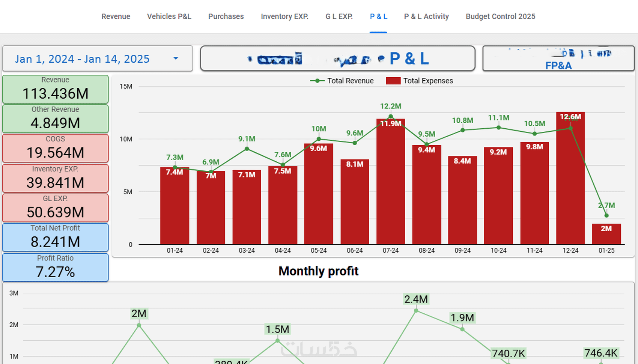Click the 7.6M revenue label above 04-24
The image size is (638, 364).
point(283,155)
